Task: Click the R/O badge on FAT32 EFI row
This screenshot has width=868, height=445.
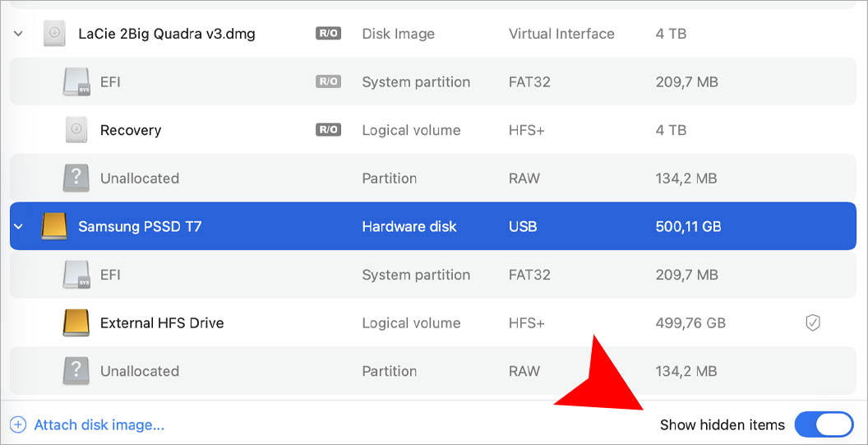Action: [328, 81]
